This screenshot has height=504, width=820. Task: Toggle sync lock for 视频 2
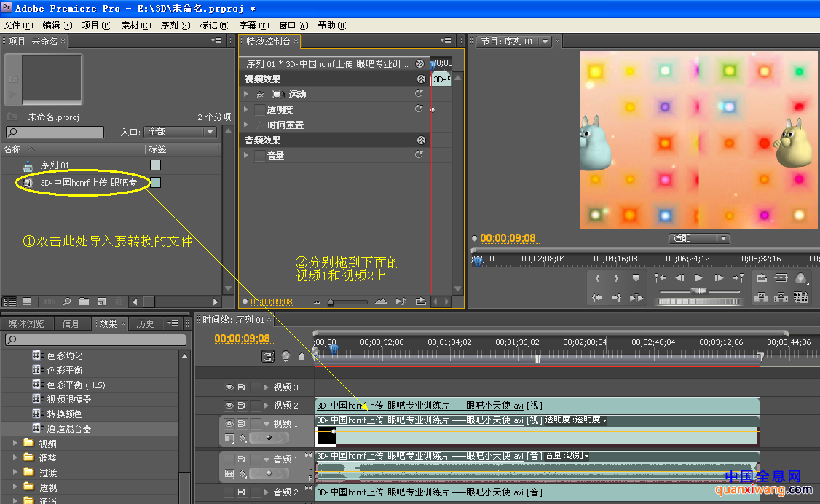(242, 405)
